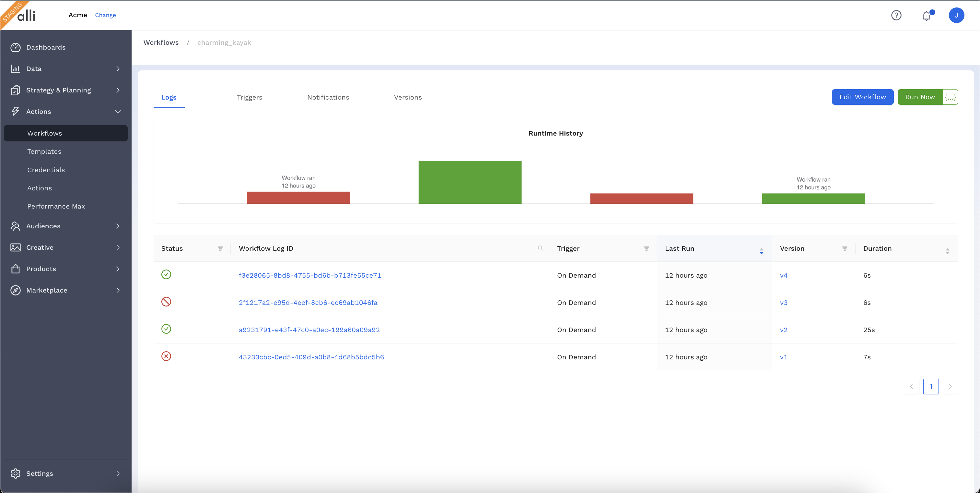
Task: Click the Run Now JSON braces icon
Action: click(950, 97)
